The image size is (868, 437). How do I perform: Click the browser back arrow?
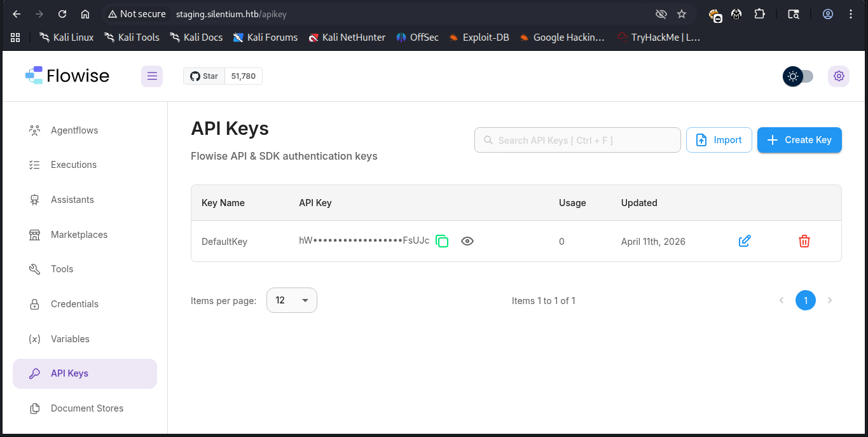point(17,14)
